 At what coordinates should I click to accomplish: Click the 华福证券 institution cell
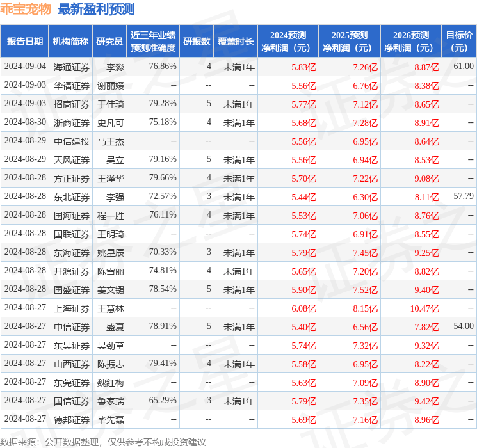coord(72,86)
